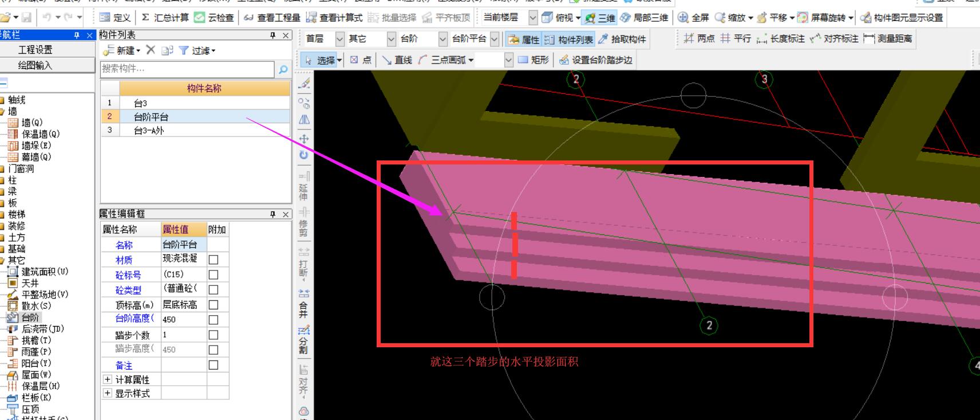The width and height of the screenshot is (980, 420).
Task: Select component row 台3
Action: [195, 103]
